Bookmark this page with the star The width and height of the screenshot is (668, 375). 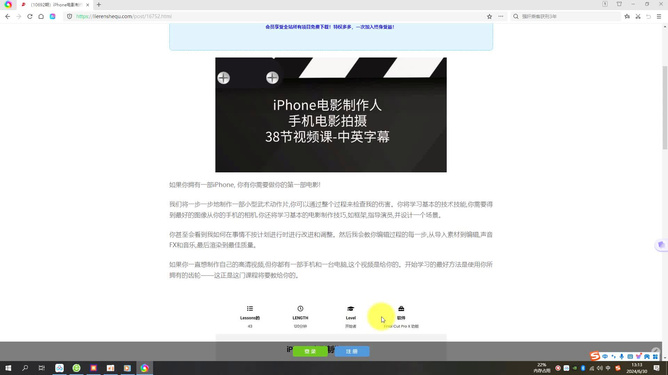(489, 16)
